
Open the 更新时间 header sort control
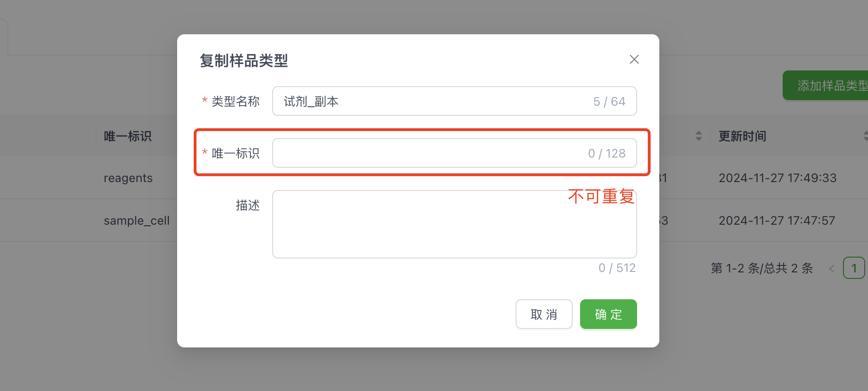click(x=699, y=136)
